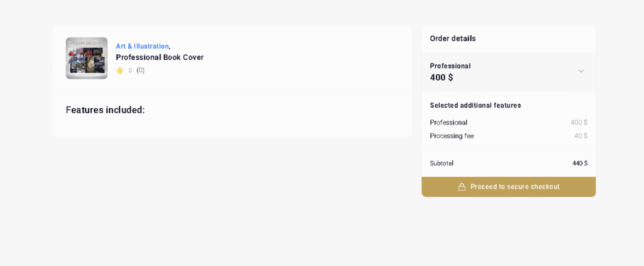
Task: Click the lock icon on checkout button
Action: coord(462,187)
